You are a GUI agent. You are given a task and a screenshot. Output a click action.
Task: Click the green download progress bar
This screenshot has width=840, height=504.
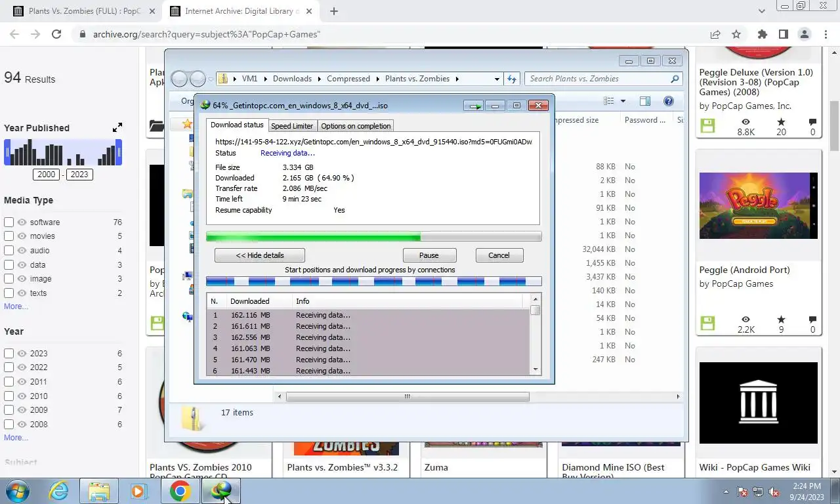click(374, 237)
